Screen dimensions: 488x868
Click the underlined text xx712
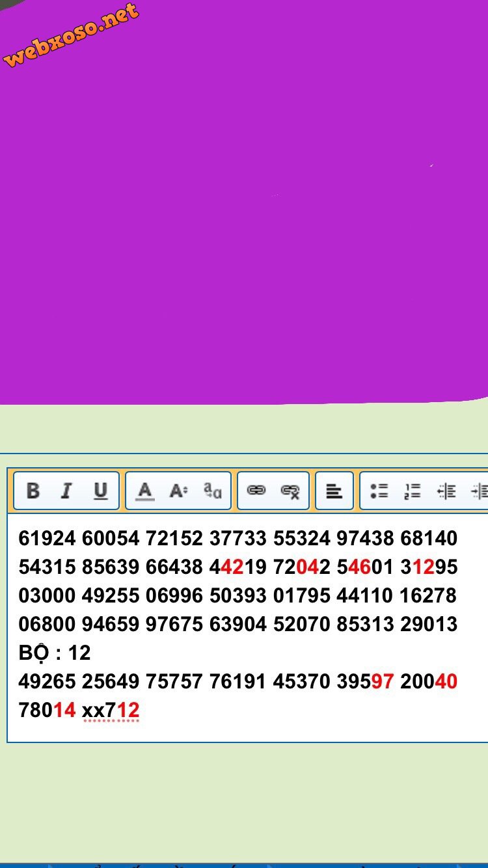click(x=111, y=710)
